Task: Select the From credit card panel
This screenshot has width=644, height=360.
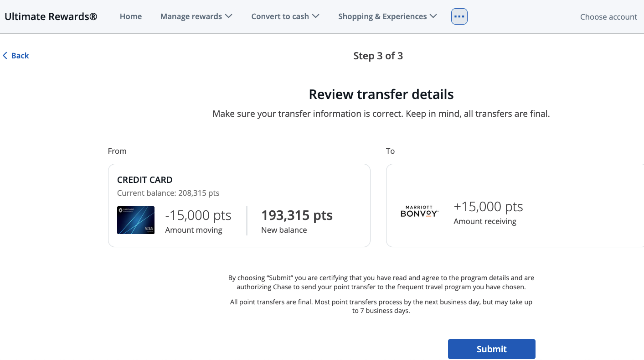Action: (x=239, y=205)
